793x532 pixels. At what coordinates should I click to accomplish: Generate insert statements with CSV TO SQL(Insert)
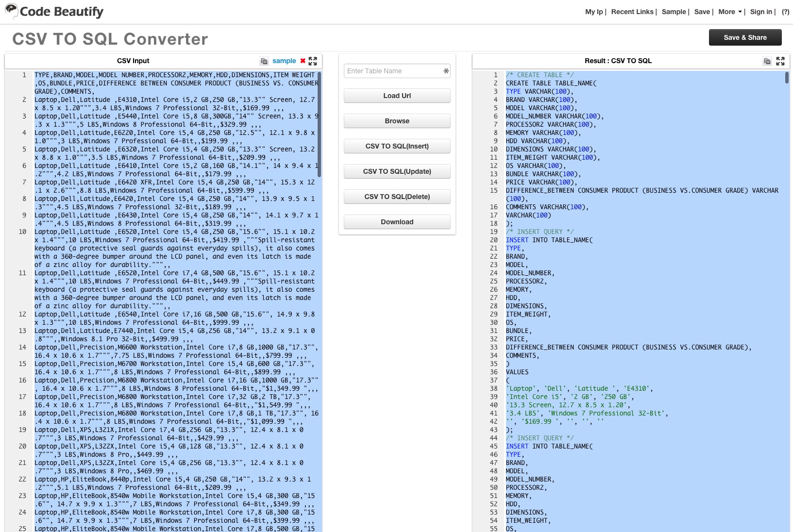[x=397, y=146]
